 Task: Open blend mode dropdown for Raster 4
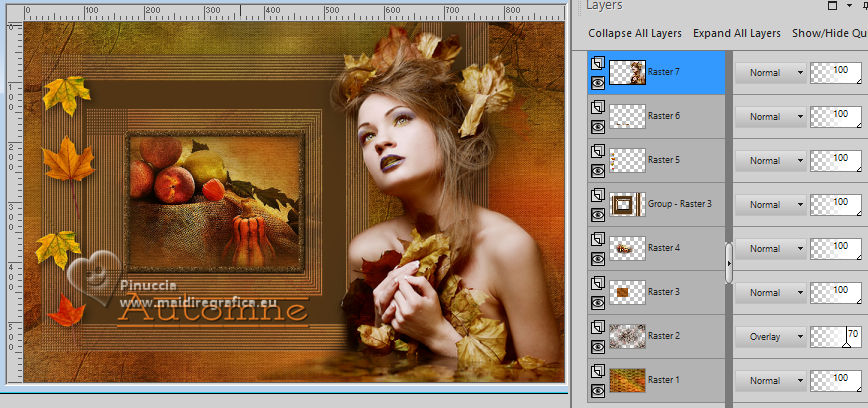pos(771,249)
